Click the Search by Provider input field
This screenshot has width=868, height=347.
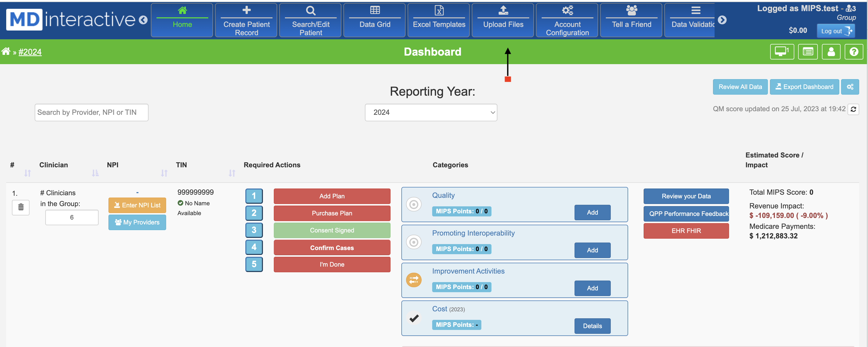tap(91, 112)
